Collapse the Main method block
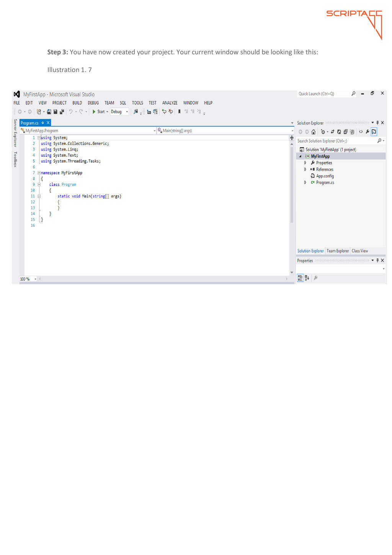Viewport: 392px width, 555px height. [x=39, y=196]
